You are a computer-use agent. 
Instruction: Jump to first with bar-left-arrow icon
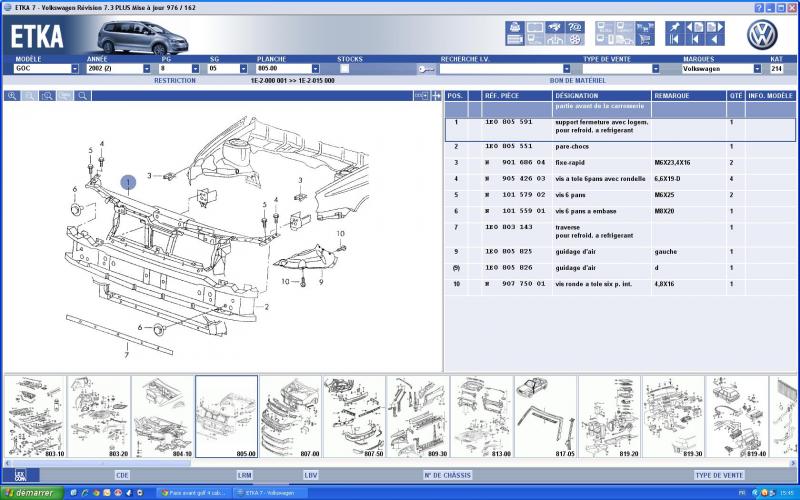pyautogui.click(x=674, y=40)
